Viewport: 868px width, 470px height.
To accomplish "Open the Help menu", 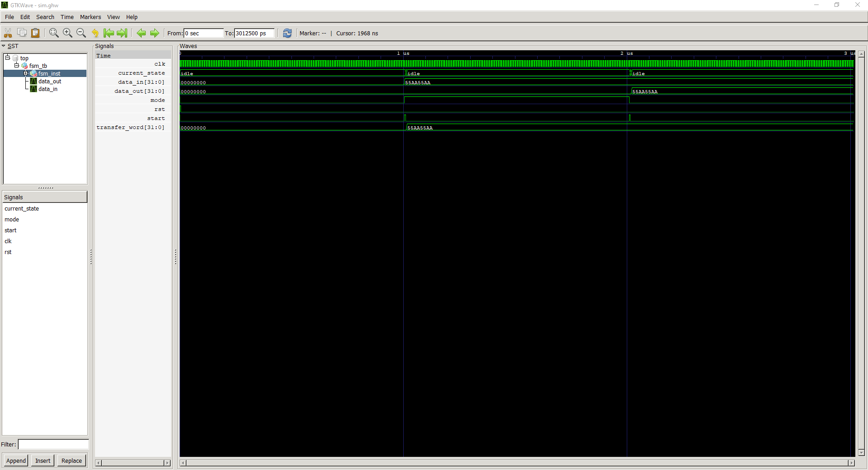I will click(132, 17).
